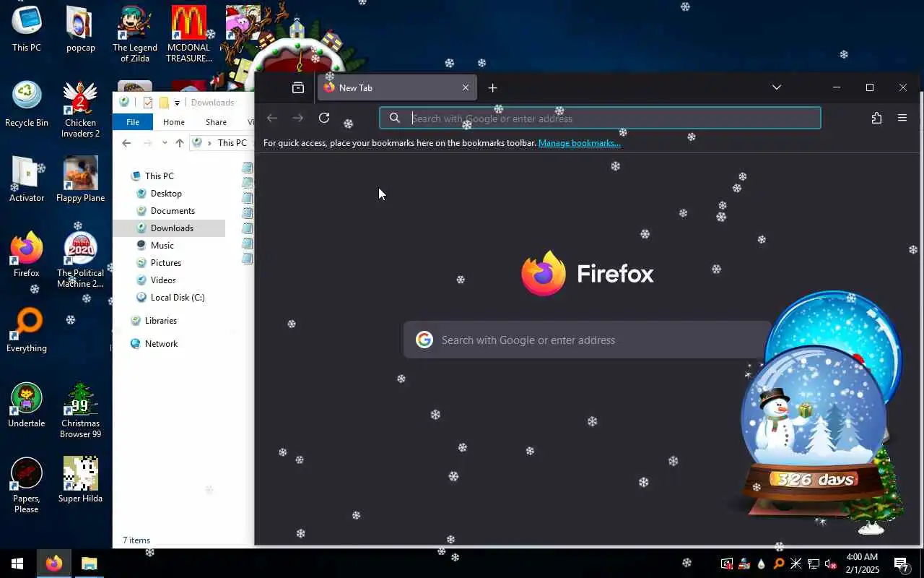924x578 pixels.
Task: Select Music in Explorer navigation tree
Action: coord(162,246)
